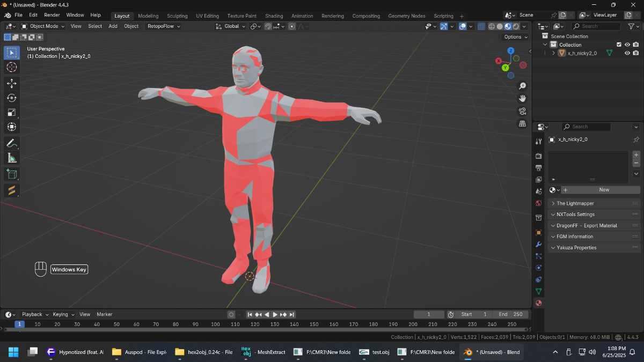Toggle camera view in viewport
The image size is (644, 362).
[x=522, y=111]
